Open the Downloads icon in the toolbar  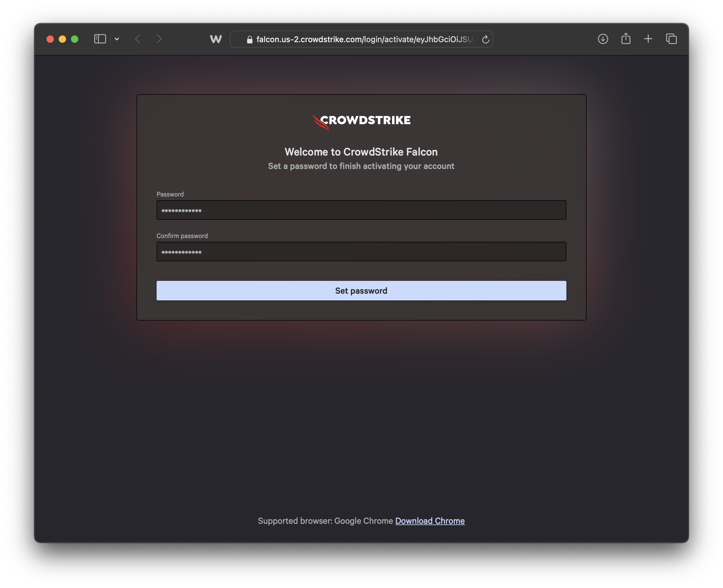603,39
